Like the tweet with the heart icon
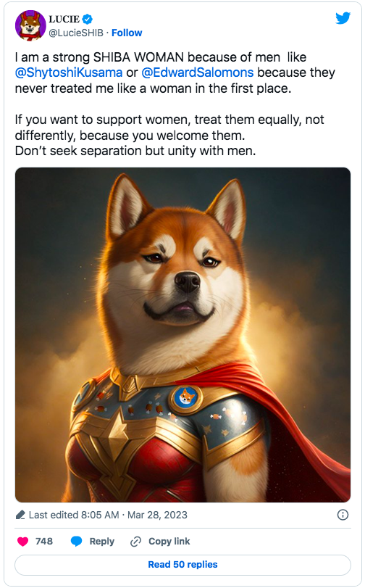This screenshot has width=365, height=588. pos(23,542)
